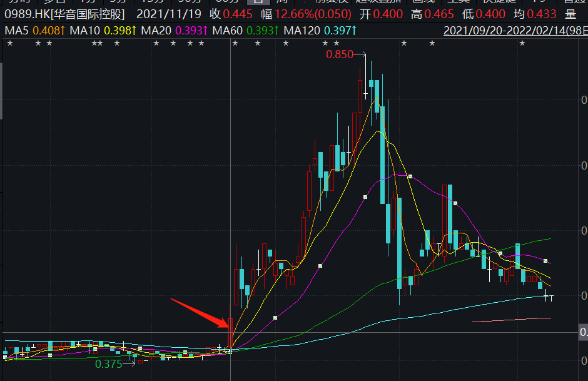Click the gray vertical scrollbar thumb on left edge
This screenshot has width=588, height=381.
[x=1, y=90]
